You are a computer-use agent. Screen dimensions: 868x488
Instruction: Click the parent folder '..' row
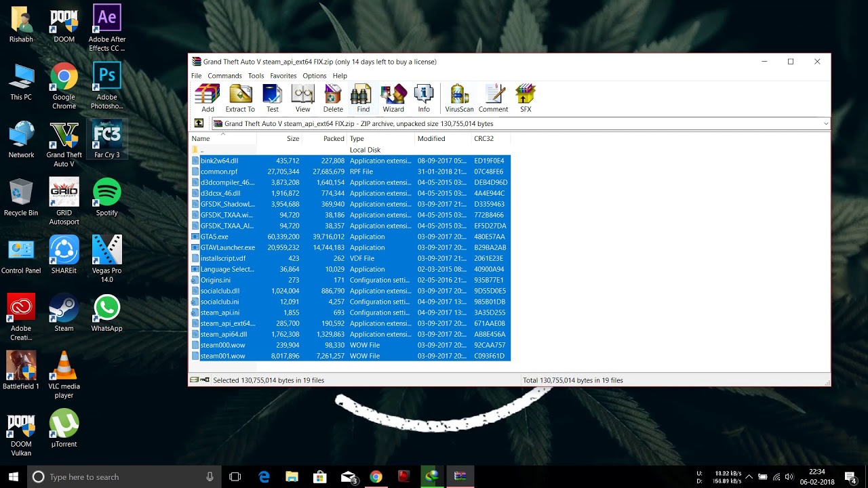[350, 150]
